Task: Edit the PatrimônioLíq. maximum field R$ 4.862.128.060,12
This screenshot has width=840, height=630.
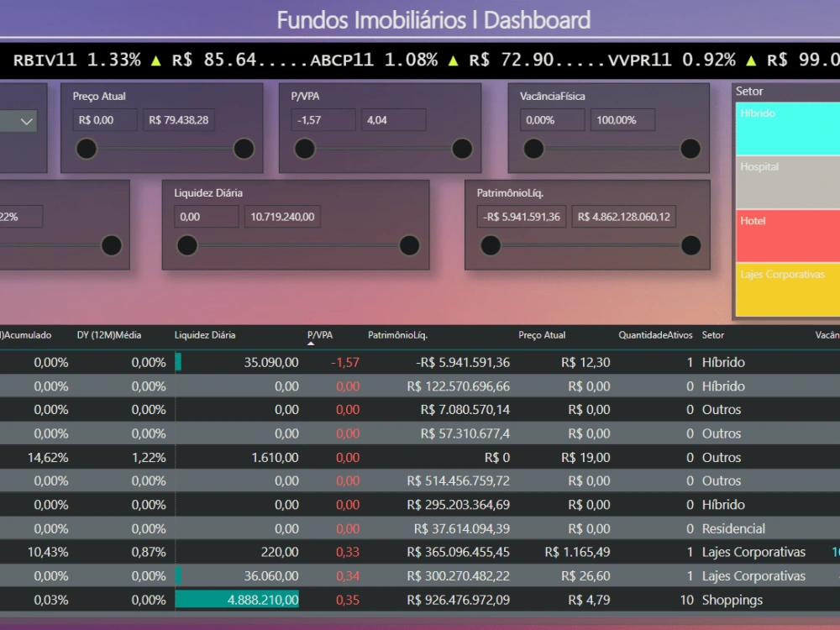Action: tap(623, 217)
